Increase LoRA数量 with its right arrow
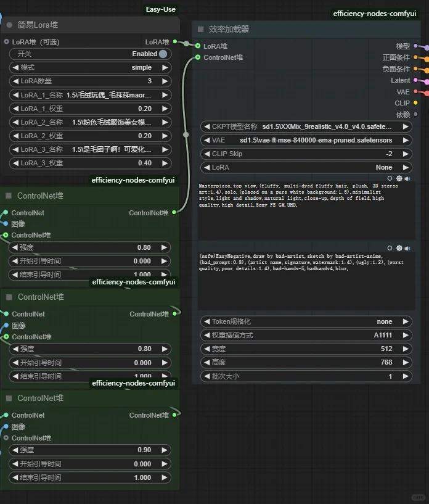This screenshot has width=429, height=504. pyautogui.click(x=165, y=81)
